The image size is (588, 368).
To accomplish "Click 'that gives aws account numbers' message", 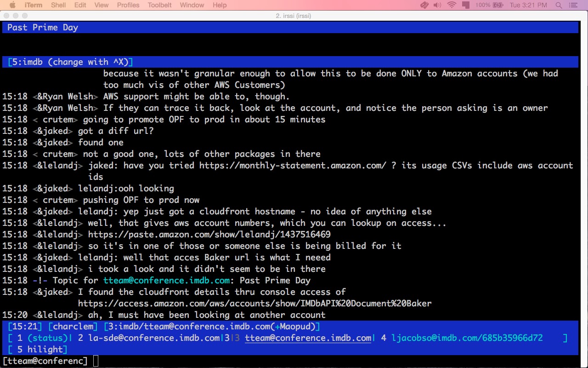I will click(267, 223).
